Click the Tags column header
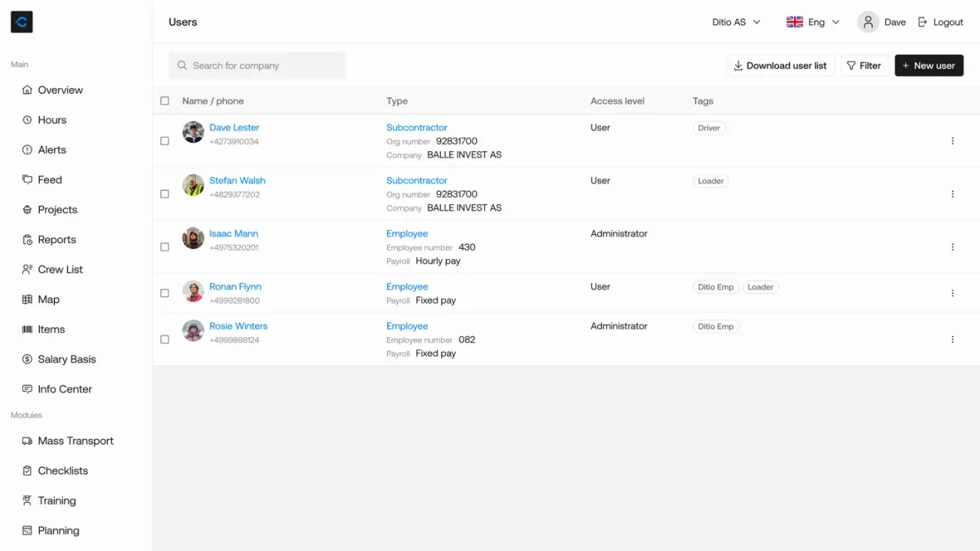This screenshot has height=551, width=980. [703, 101]
